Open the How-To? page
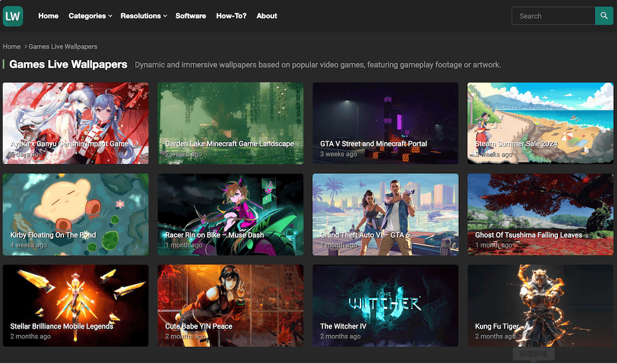 point(231,16)
